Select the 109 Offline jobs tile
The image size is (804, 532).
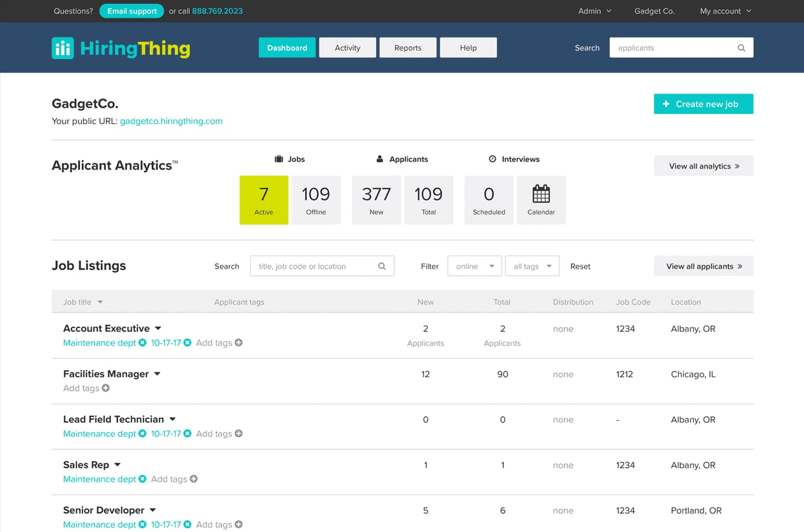coord(316,200)
